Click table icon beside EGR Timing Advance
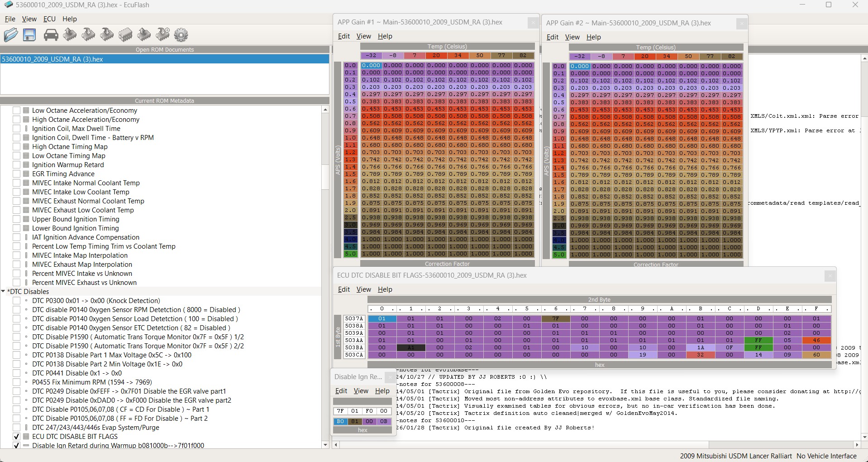This screenshot has width=868, height=462. coord(26,174)
